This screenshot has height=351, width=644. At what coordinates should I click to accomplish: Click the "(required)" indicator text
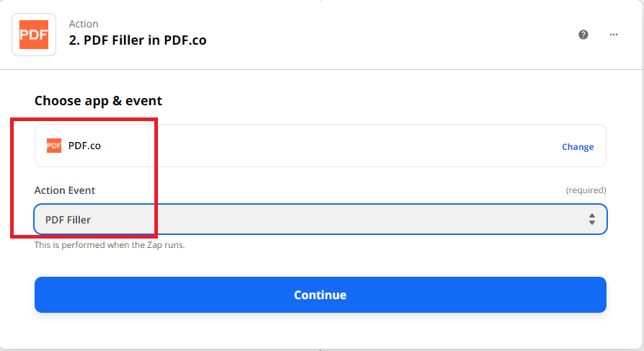pyautogui.click(x=586, y=190)
